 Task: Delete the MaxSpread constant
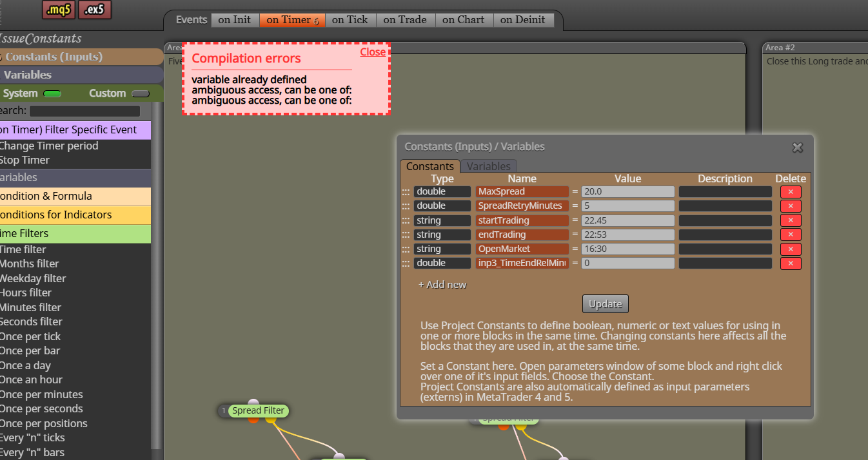coord(791,192)
